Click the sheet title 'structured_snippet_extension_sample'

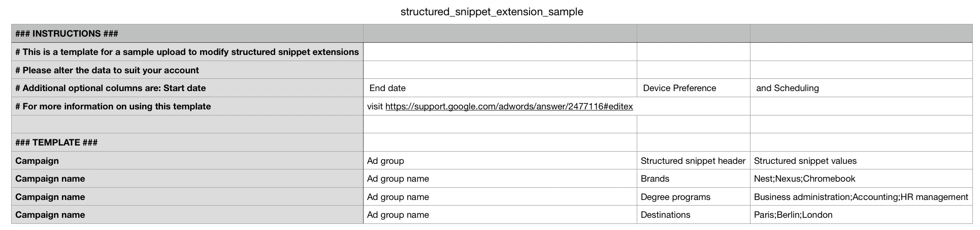coord(492,12)
